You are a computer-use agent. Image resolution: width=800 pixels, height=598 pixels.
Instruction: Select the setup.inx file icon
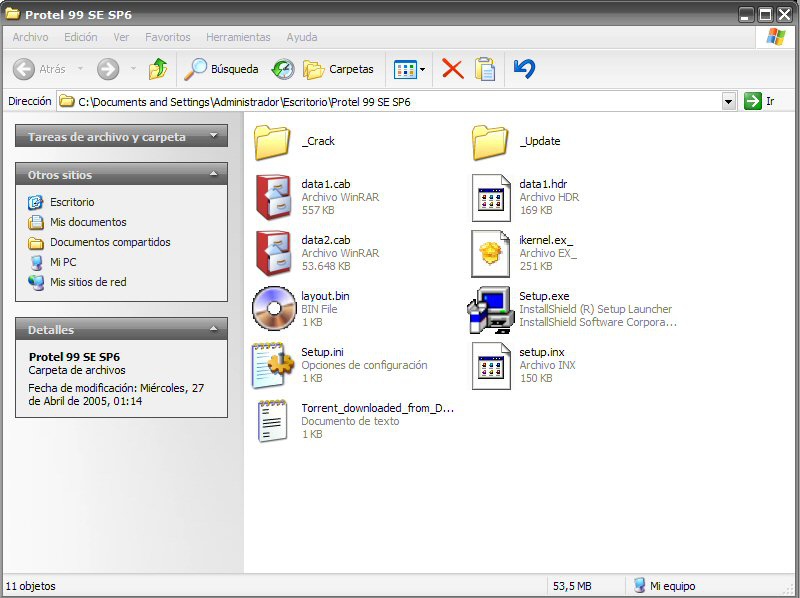tap(491, 366)
